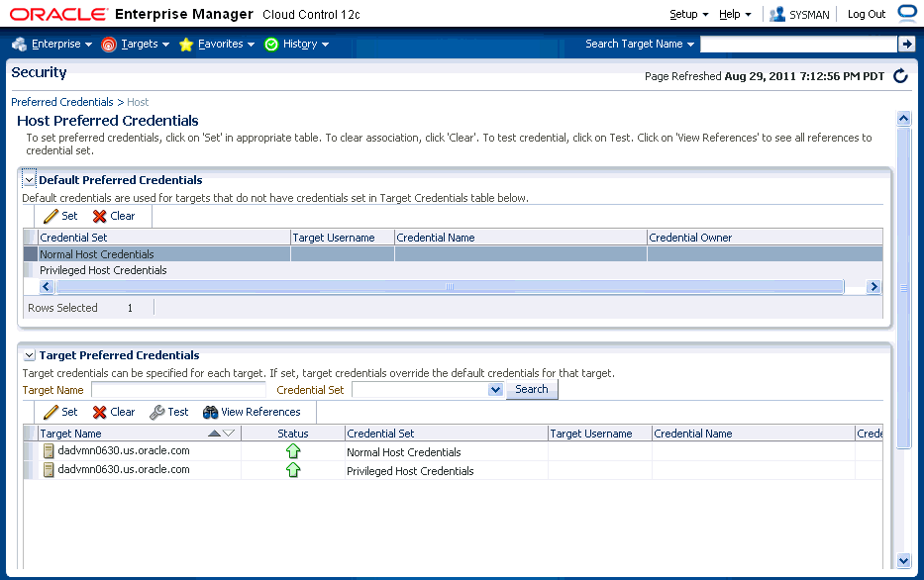Click the Search button
This screenshot has width=924, height=580.
(532, 389)
